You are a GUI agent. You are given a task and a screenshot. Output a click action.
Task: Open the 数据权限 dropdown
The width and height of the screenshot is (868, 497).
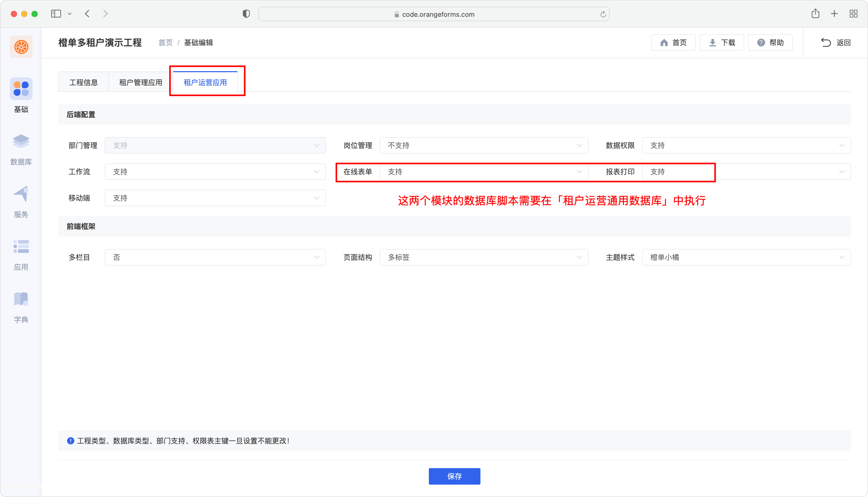[746, 145]
